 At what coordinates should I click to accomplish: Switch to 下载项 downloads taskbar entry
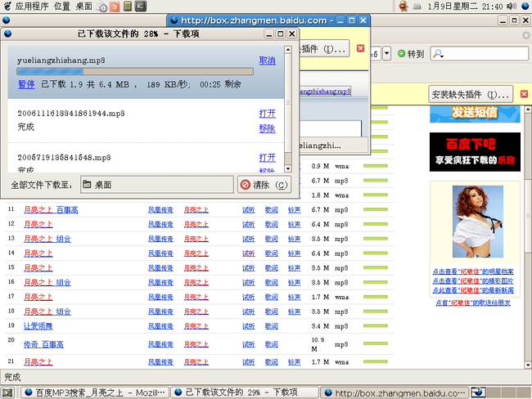click(x=244, y=392)
